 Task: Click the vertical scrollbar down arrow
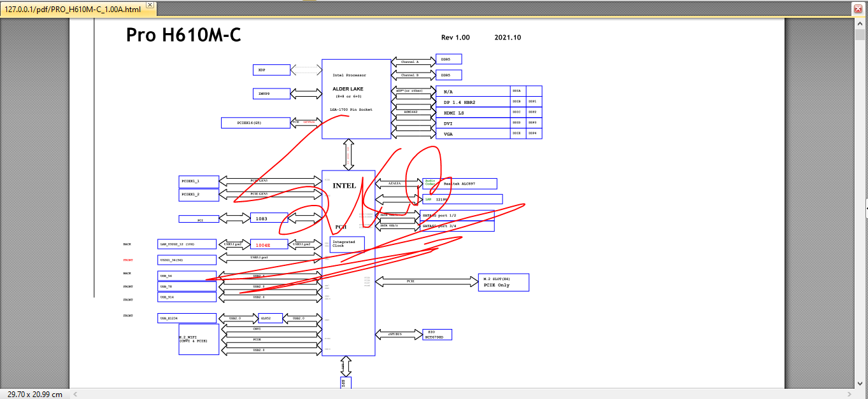[x=859, y=383]
